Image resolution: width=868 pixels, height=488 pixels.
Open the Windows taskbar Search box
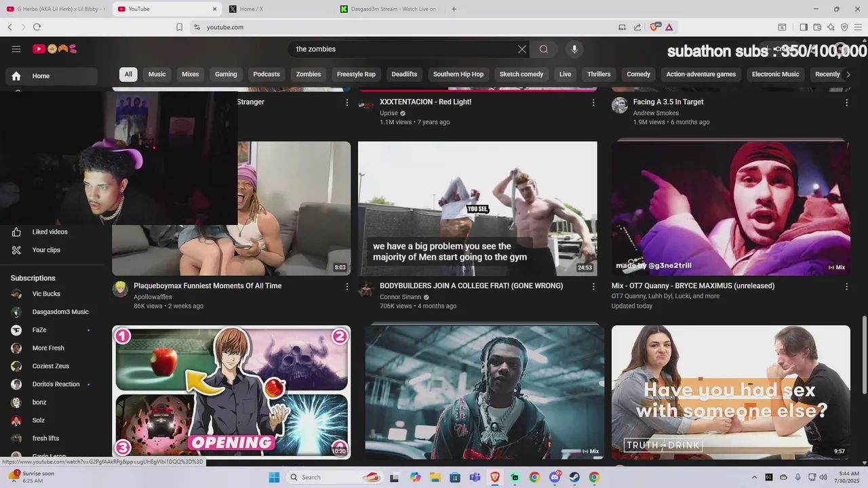tap(335, 477)
